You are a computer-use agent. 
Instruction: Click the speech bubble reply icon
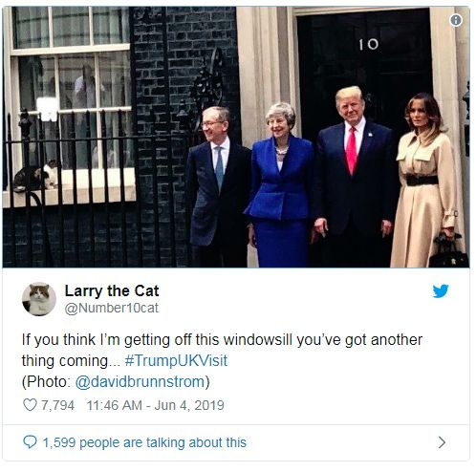[30, 442]
